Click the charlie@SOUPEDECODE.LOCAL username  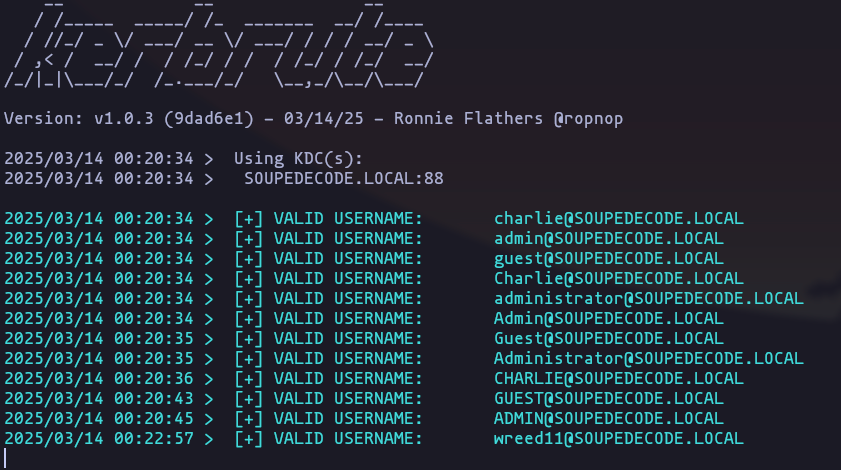(618, 218)
